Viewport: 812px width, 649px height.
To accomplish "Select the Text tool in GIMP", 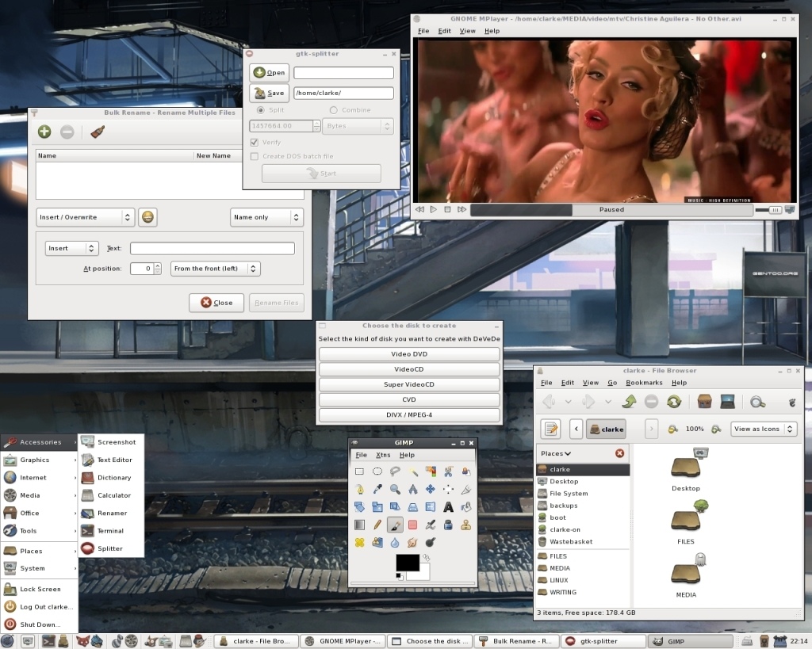I will click(449, 507).
